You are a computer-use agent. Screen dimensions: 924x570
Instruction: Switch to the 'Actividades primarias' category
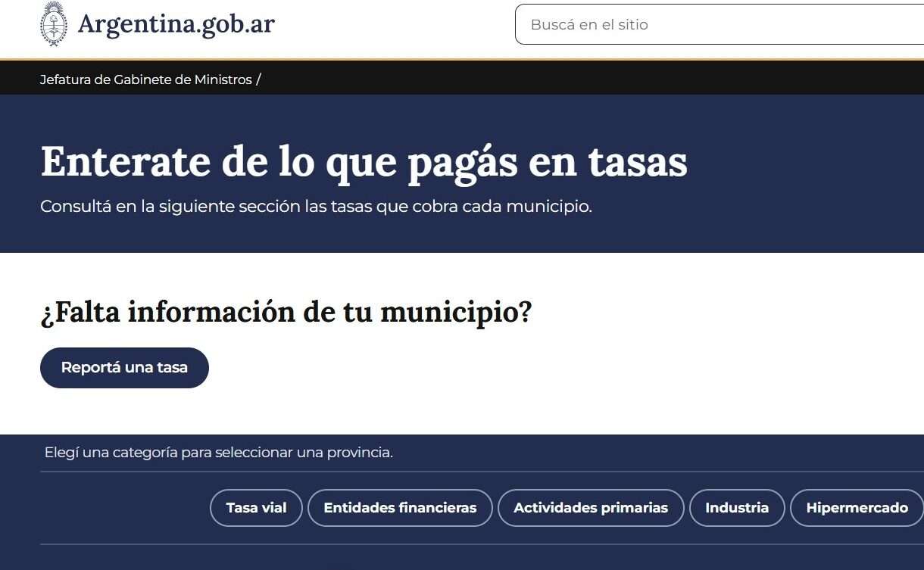(x=591, y=508)
